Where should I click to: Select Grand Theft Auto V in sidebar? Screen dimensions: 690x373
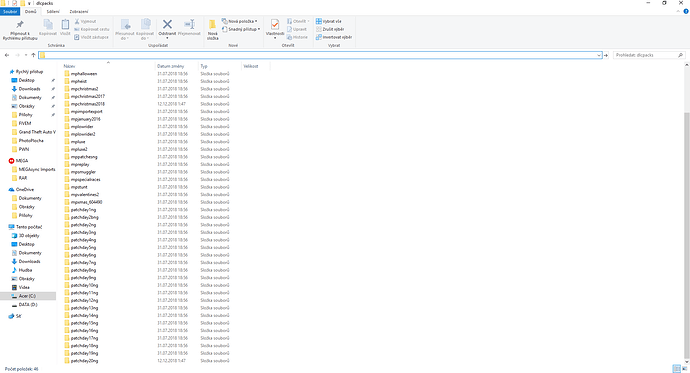[x=34, y=132]
